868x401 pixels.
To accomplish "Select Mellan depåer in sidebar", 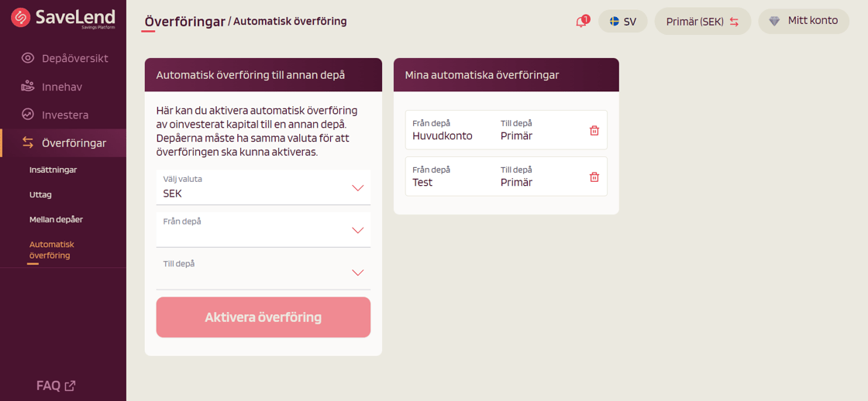I will point(56,219).
